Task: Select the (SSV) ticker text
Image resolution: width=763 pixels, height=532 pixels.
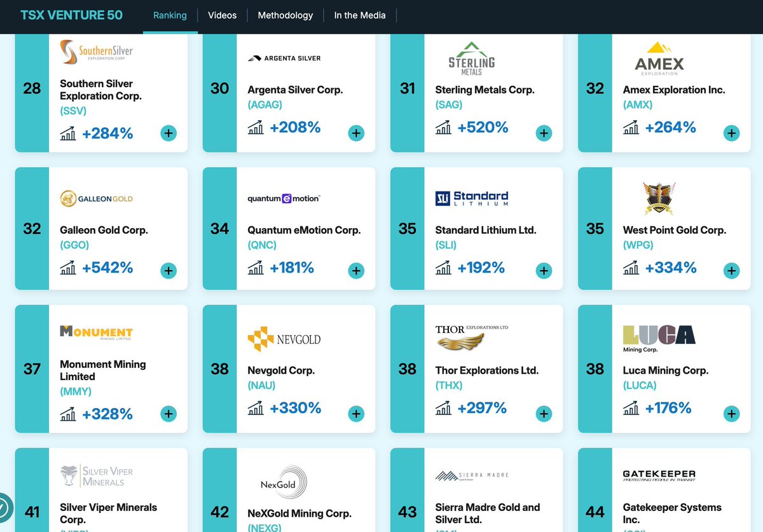Action: tap(73, 111)
